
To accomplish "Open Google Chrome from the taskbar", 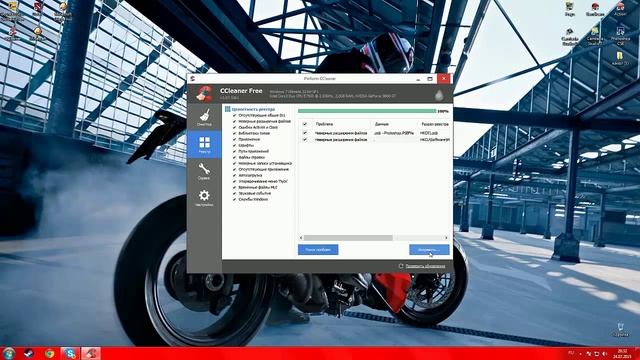I will click(x=49, y=353).
